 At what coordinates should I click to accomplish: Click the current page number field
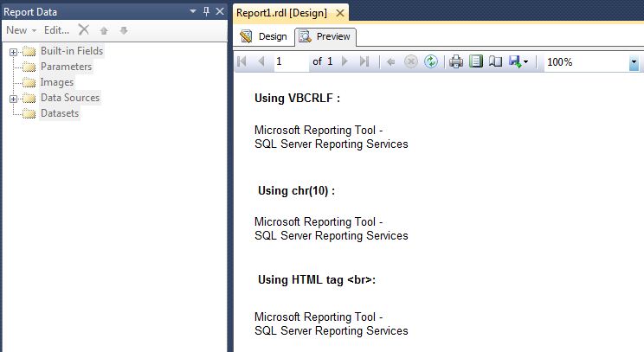coord(291,61)
